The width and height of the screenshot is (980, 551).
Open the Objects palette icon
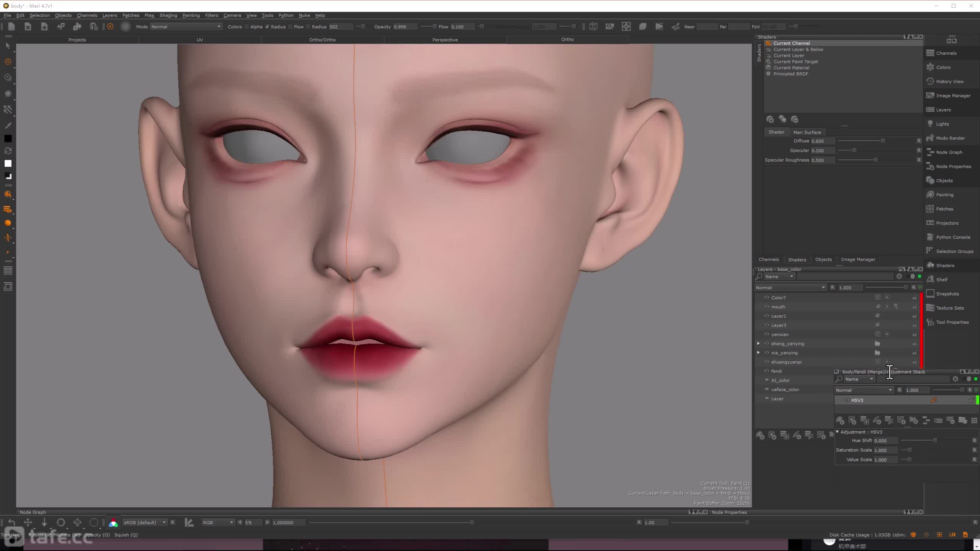pyautogui.click(x=930, y=181)
